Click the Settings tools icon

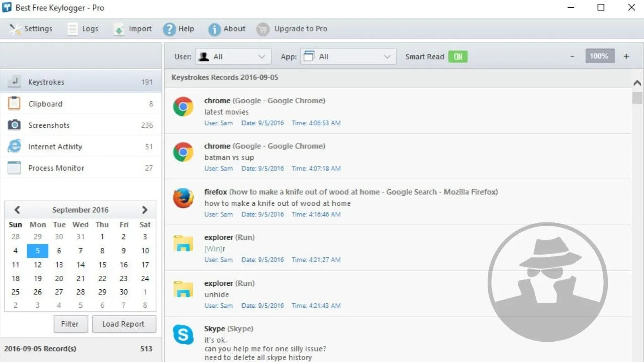click(x=15, y=29)
